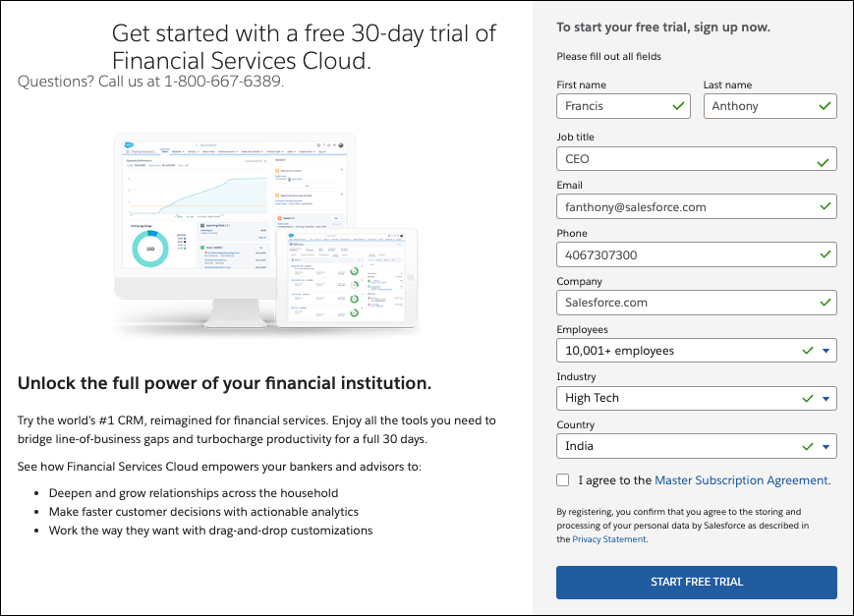This screenshot has height=616, width=854.
Task: Click the 'Please fill out all fields' text
Action: click(609, 57)
